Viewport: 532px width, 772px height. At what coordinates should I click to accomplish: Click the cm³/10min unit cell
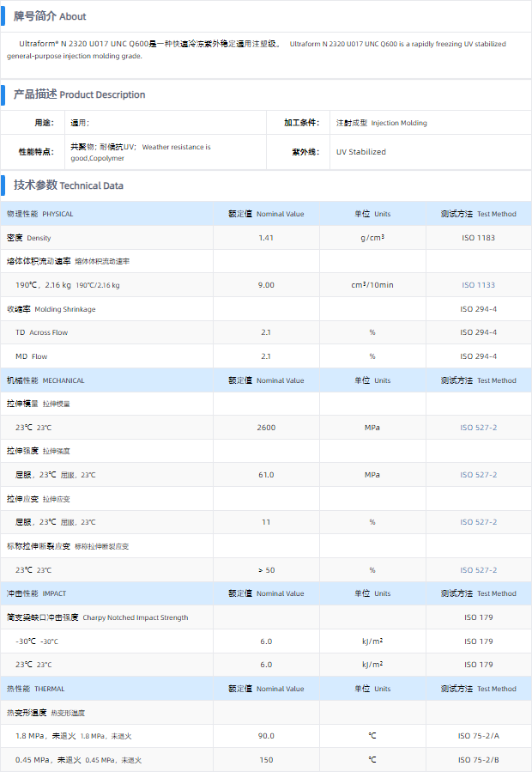pyautogui.click(x=372, y=285)
